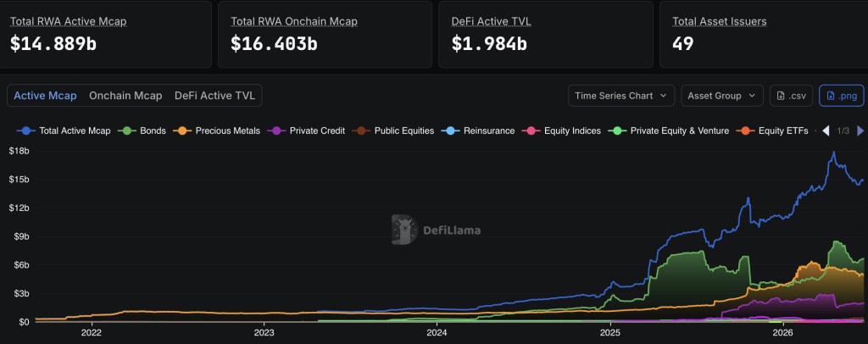Click the 2022 x-axis label
868x344 pixels.
91,332
